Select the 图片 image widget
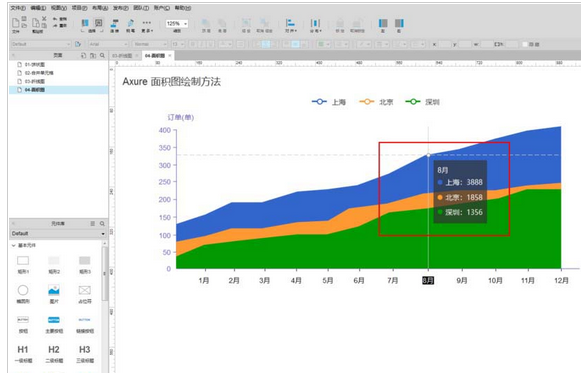This screenshot has width=581, height=373. [x=54, y=294]
